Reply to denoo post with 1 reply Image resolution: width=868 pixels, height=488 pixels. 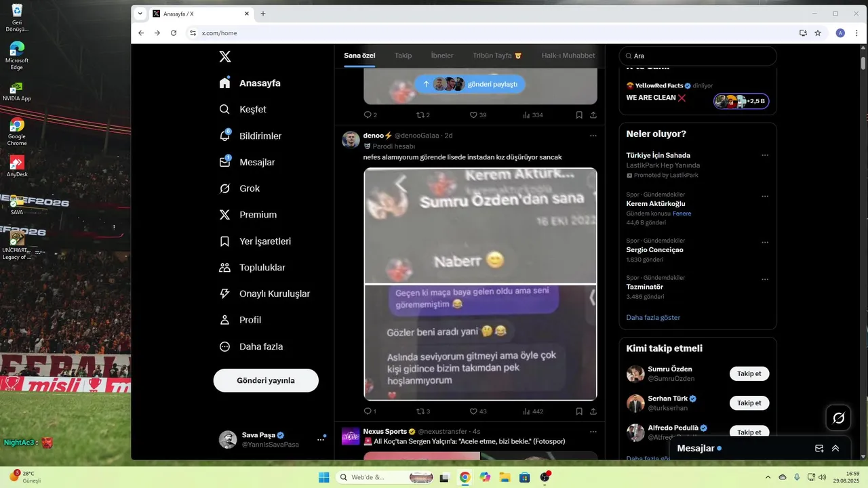(370, 411)
